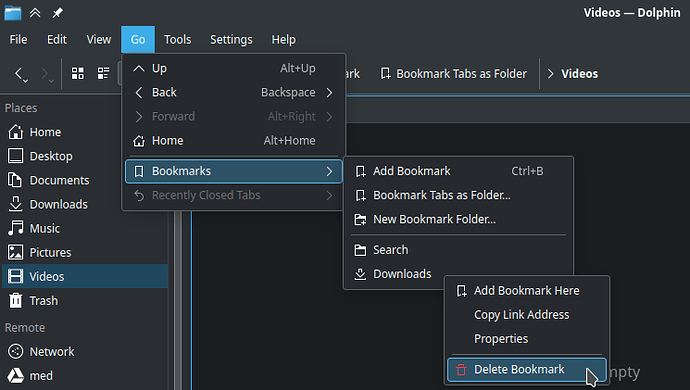Close the open Go menu

[138, 40]
